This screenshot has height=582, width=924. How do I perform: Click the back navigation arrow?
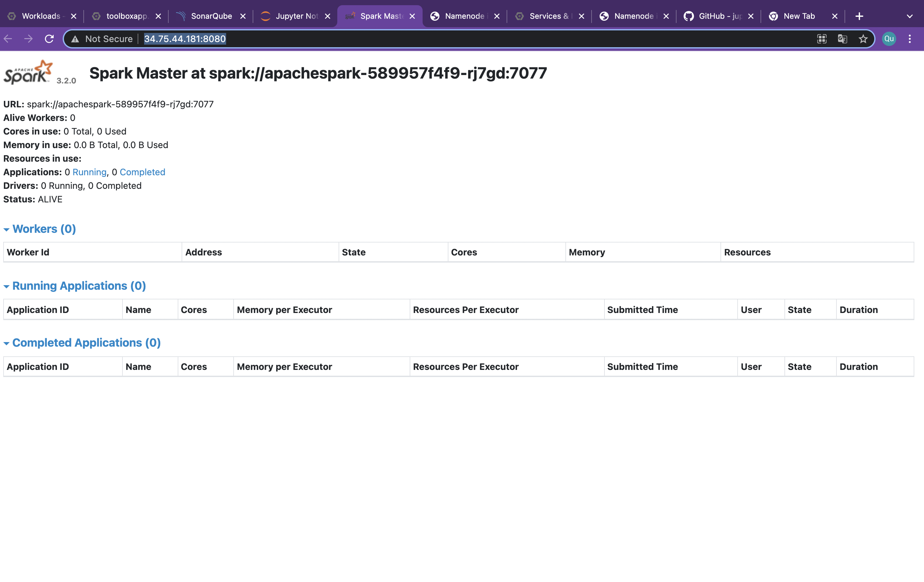[x=8, y=38]
